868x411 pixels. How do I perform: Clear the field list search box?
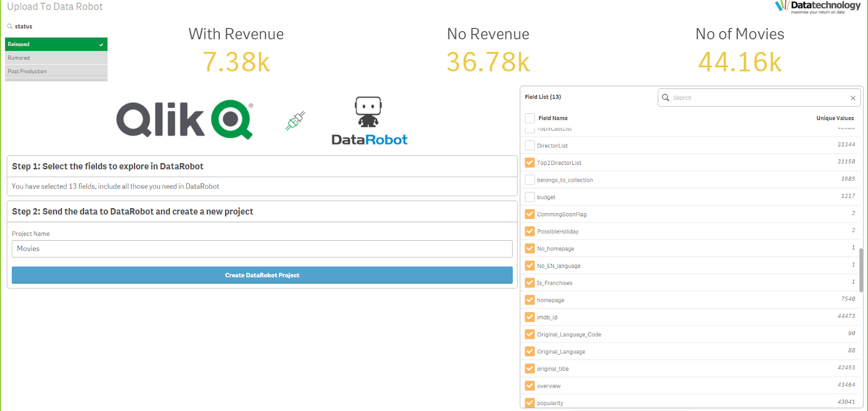pyautogui.click(x=853, y=98)
